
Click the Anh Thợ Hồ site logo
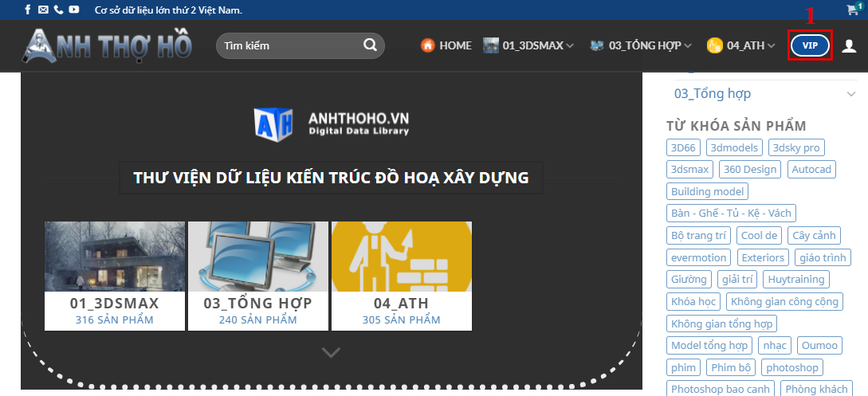tap(107, 45)
